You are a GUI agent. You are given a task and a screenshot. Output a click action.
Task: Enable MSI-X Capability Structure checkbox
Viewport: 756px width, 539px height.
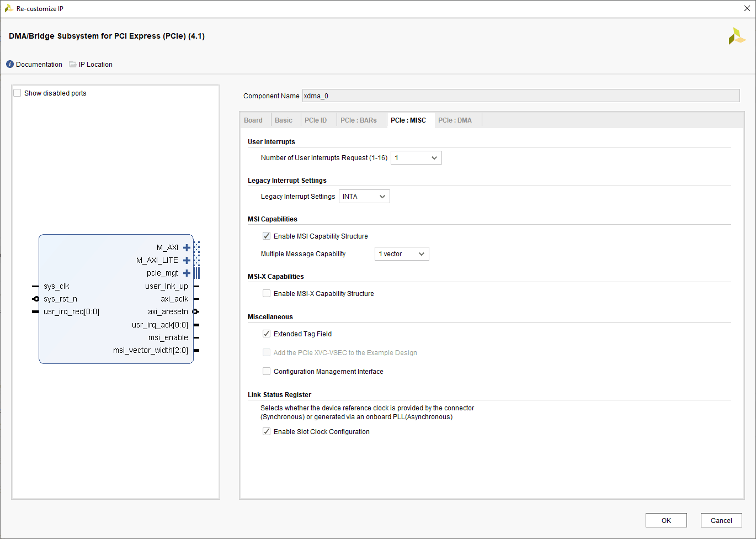coord(267,294)
